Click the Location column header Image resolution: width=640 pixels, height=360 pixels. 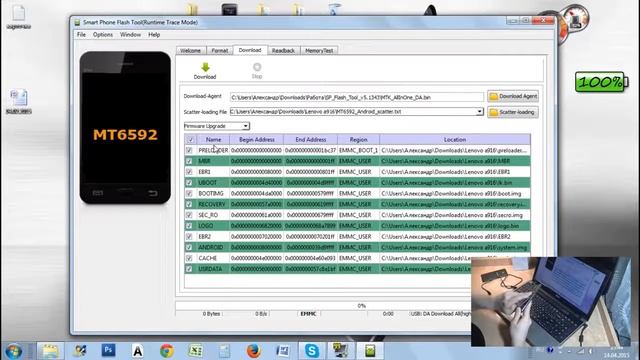pyautogui.click(x=455, y=140)
